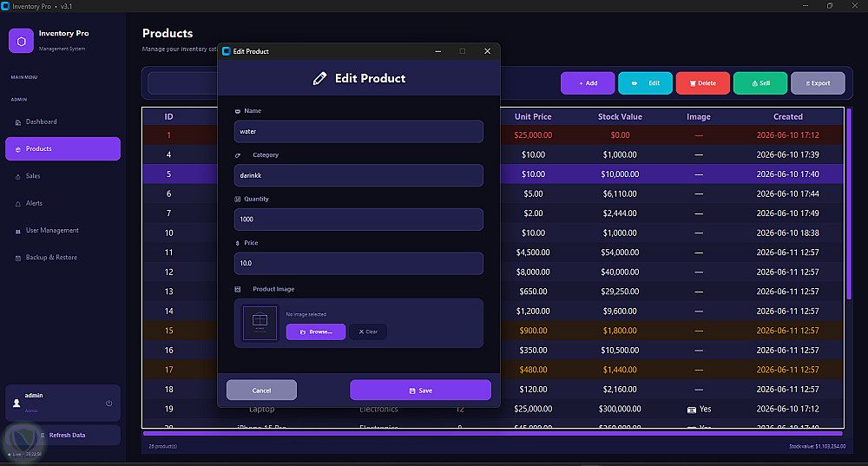Click the pencil icon in Edit Product header
This screenshot has width=868, height=466.
[319, 79]
